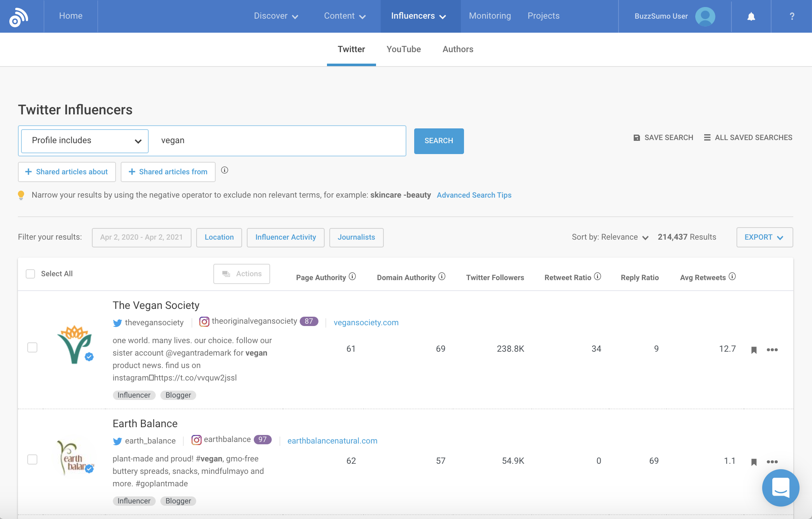Open the Influencer Activity filter

pos(285,237)
